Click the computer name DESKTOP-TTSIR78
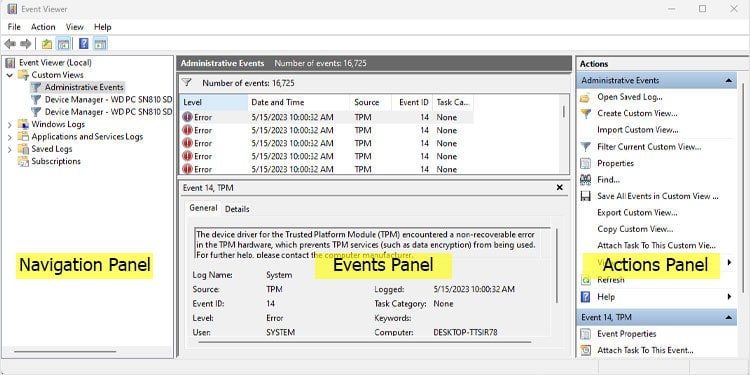 (x=465, y=332)
